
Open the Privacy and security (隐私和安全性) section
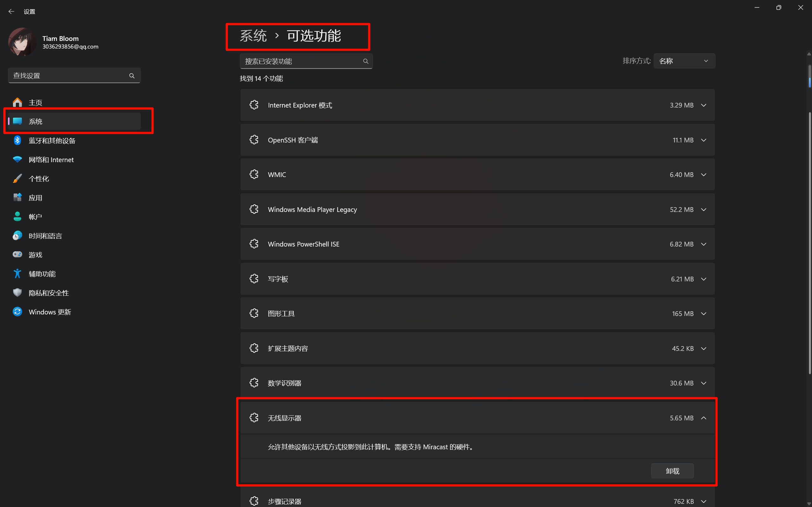49,293
